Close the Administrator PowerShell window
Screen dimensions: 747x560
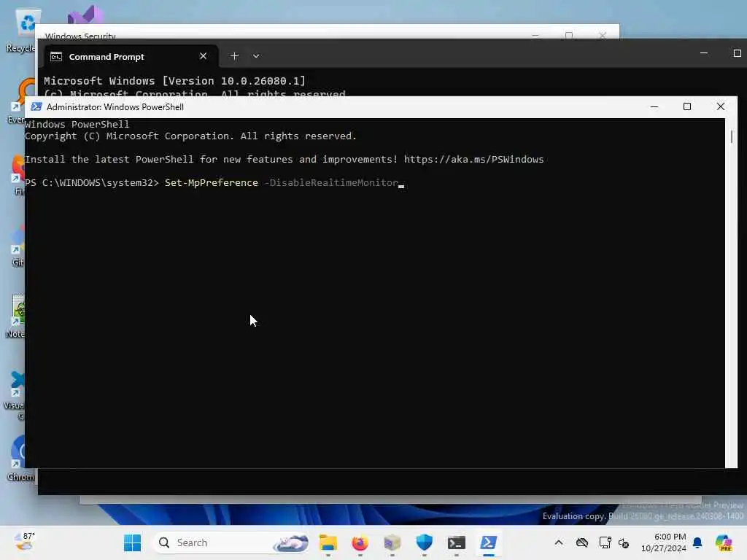pos(720,106)
